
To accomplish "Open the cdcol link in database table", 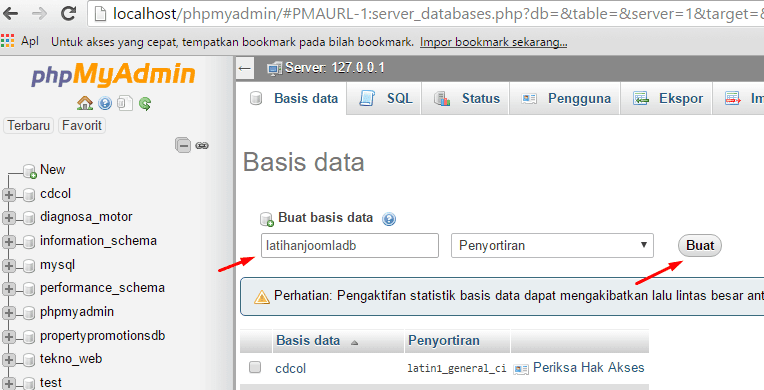I will (x=290, y=369).
